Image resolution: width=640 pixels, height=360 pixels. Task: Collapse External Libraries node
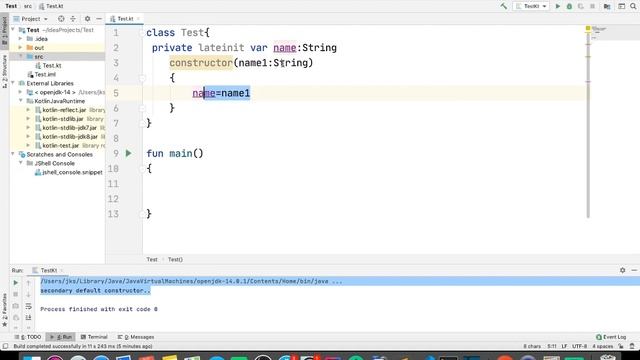tap(13, 83)
